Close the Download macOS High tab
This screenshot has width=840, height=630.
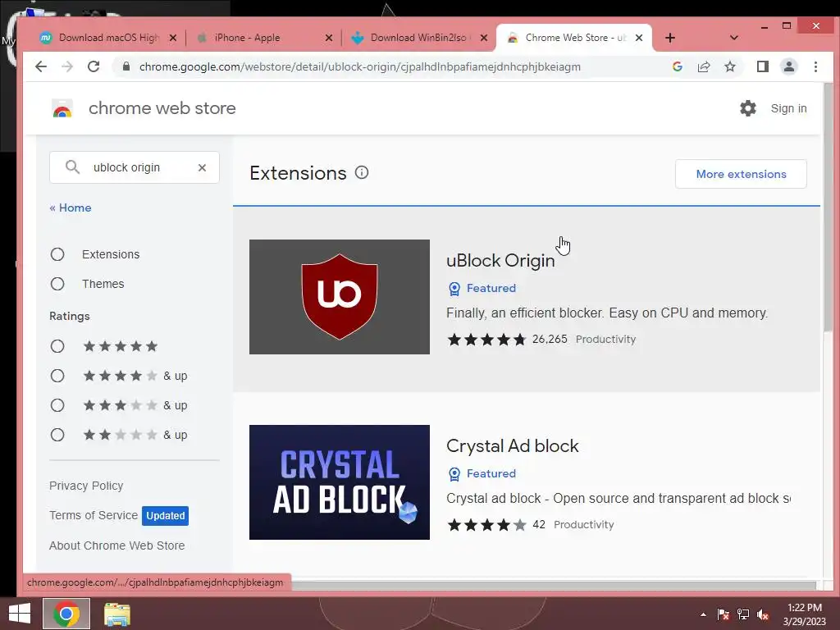[172, 38]
